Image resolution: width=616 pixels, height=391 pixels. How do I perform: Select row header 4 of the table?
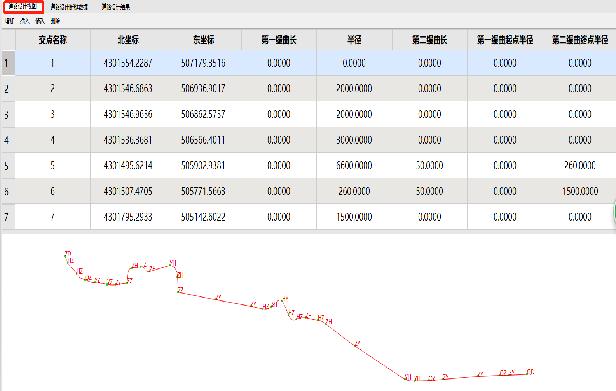pyautogui.click(x=7, y=140)
